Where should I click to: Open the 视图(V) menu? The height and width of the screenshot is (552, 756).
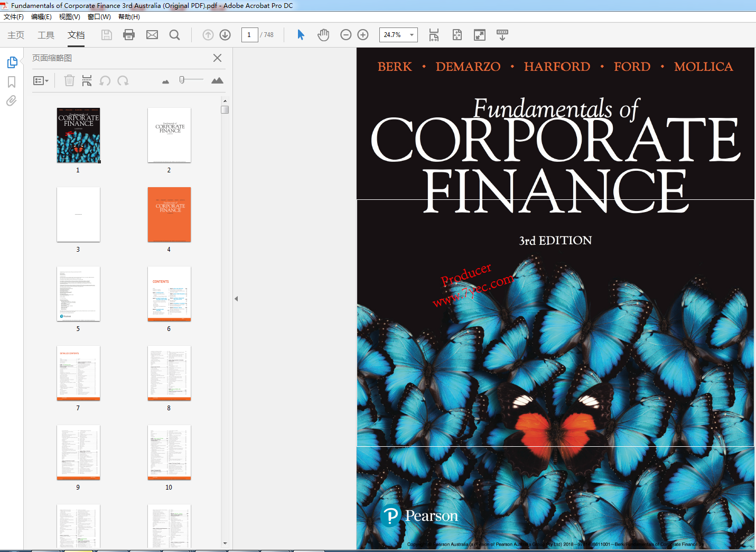pyautogui.click(x=70, y=17)
